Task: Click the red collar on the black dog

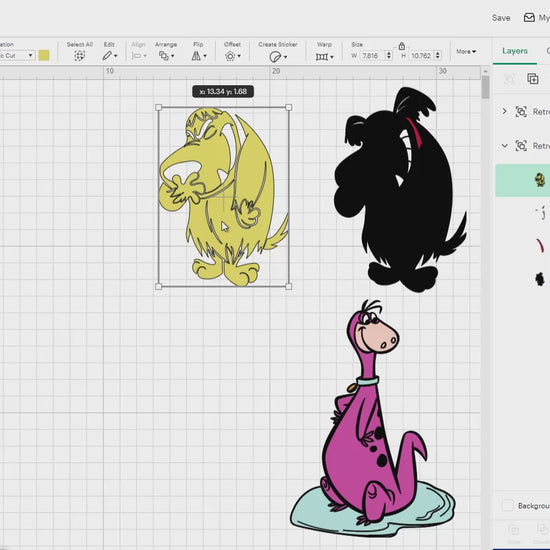Action: pyautogui.click(x=414, y=132)
